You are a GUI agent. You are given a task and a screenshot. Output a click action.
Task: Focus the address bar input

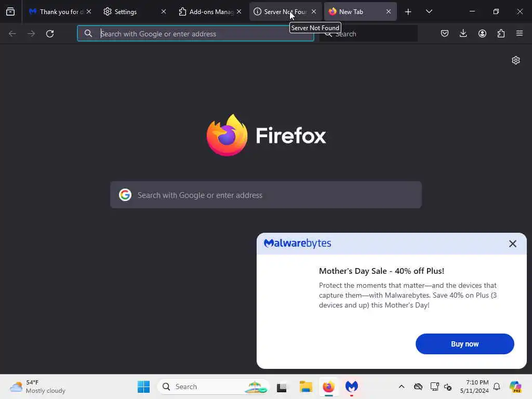pos(195,34)
